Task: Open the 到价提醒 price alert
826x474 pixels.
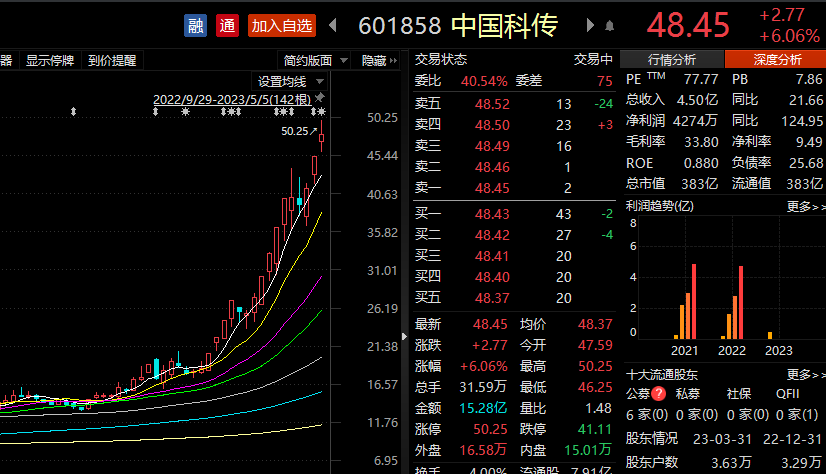Action: coord(112,61)
